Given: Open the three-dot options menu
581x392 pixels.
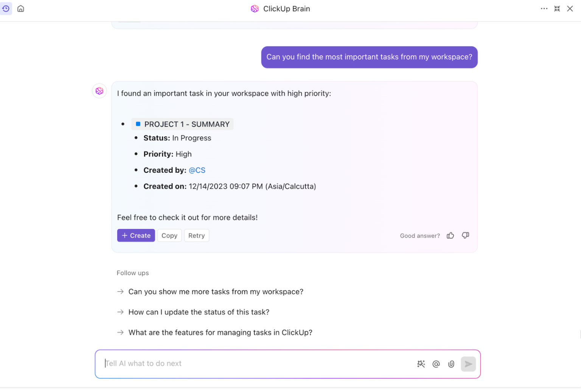Looking at the screenshot, I should click(x=544, y=8).
